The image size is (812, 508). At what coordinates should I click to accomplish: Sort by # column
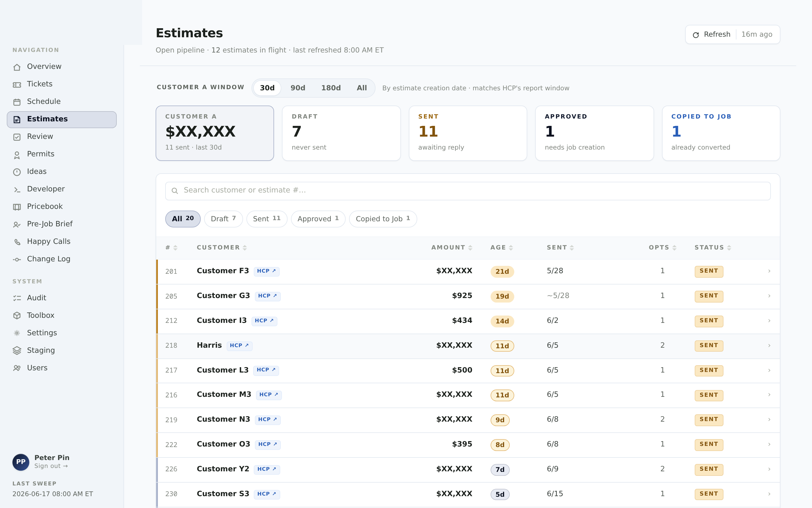pos(171,248)
